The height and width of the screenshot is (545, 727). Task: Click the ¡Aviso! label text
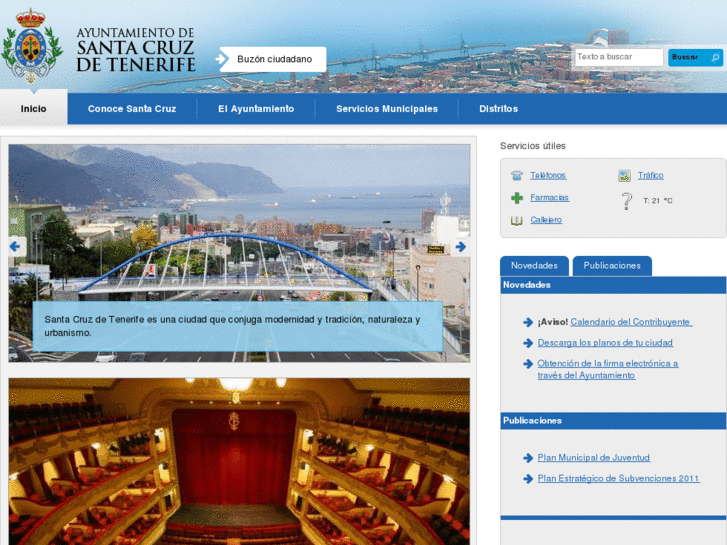tap(553, 322)
